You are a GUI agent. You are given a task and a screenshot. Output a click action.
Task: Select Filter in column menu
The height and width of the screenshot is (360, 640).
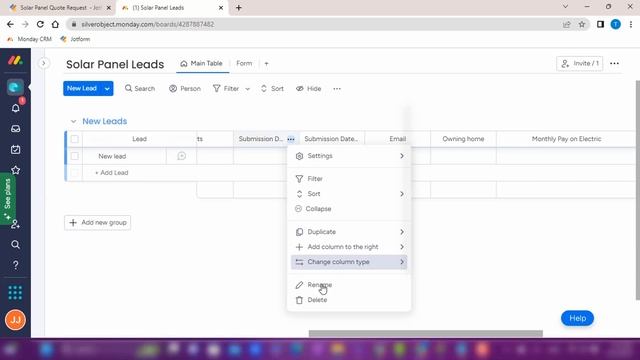[349, 179]
